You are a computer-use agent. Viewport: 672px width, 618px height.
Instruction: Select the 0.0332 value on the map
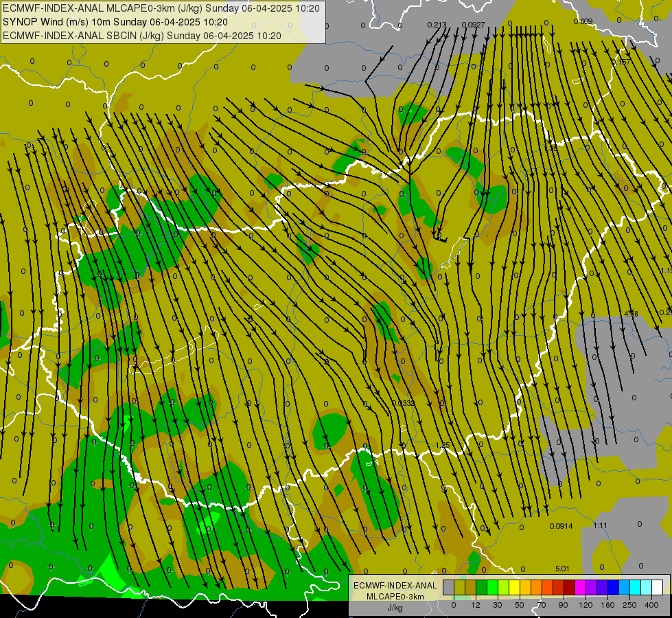(404, 403)
